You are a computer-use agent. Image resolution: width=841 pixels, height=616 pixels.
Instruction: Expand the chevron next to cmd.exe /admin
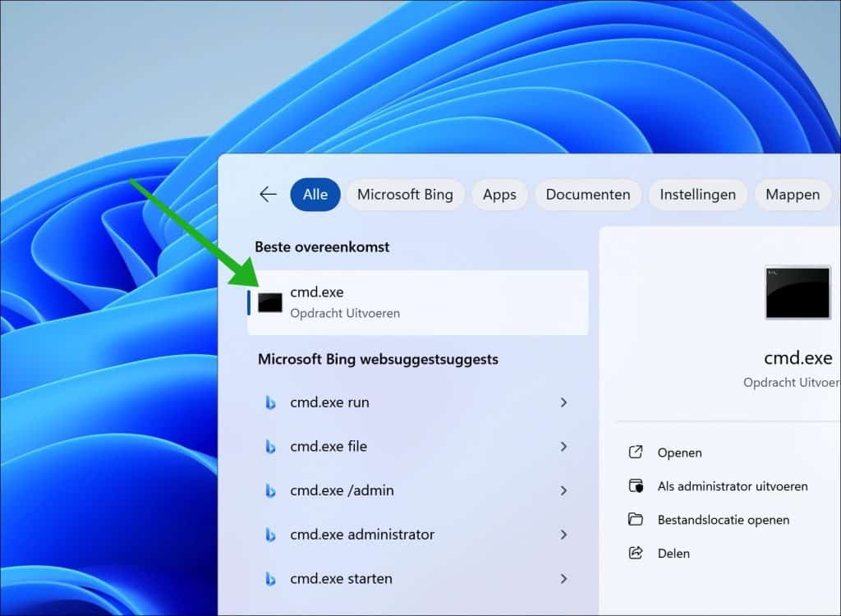[x=563, y=490]
